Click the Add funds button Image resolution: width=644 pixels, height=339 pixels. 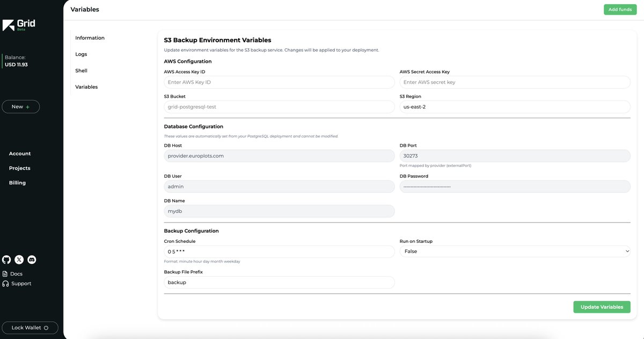619,9
